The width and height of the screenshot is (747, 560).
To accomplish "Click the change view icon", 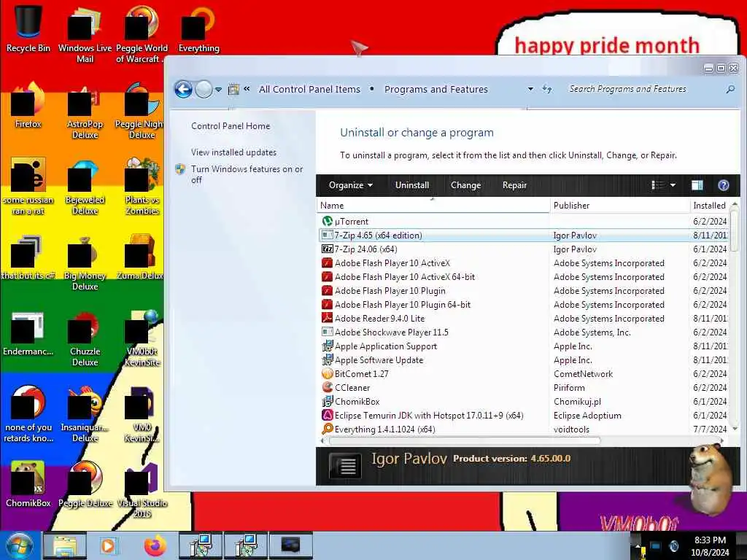I will pyautogui.click(x=658, y=185).
